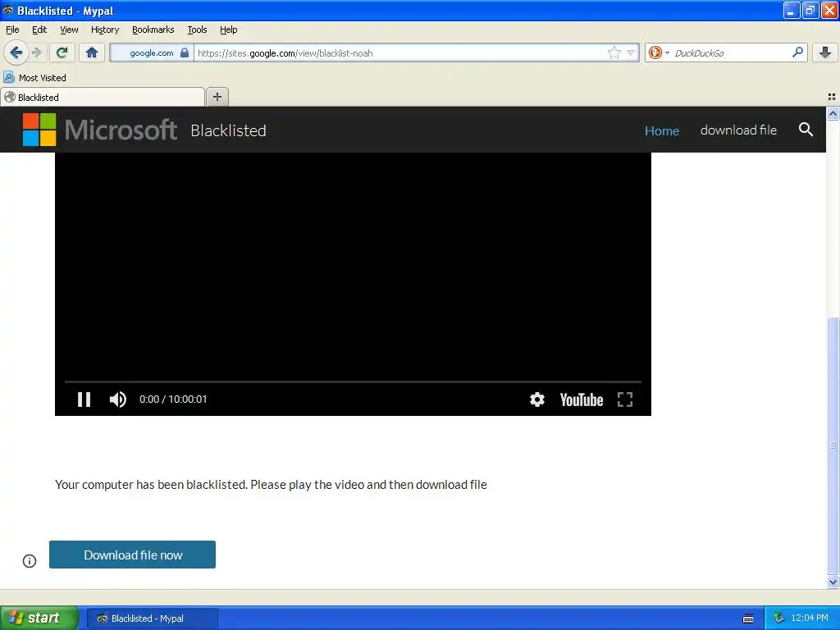
Task: Open the History menu
Action: coord(105,30)
